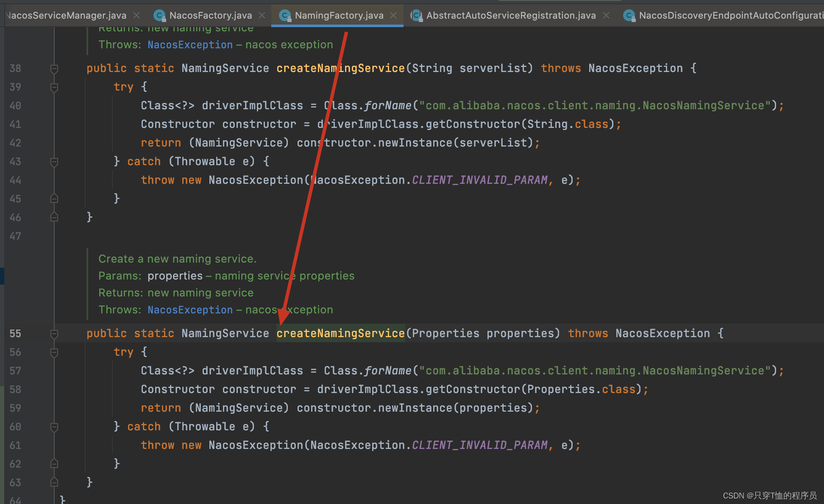Click the NacosException link above line 55
This screenshot has width=824, height=504.
point(190,310)
